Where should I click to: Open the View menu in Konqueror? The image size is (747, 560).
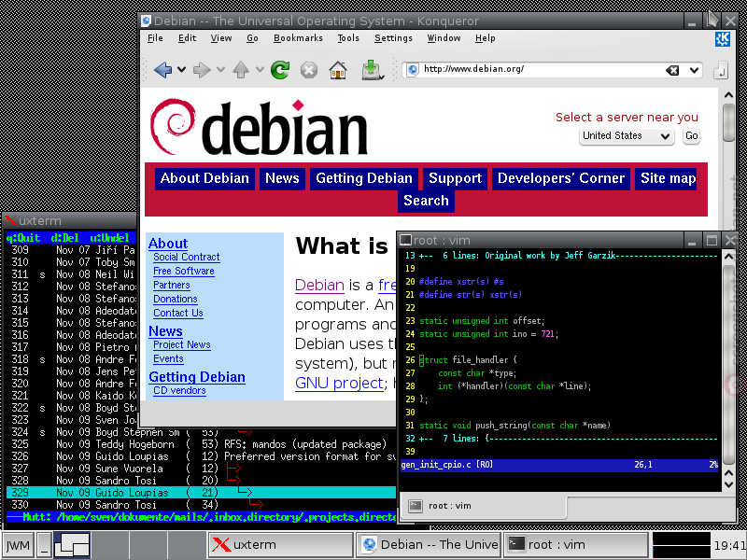(x=221, y=38)
